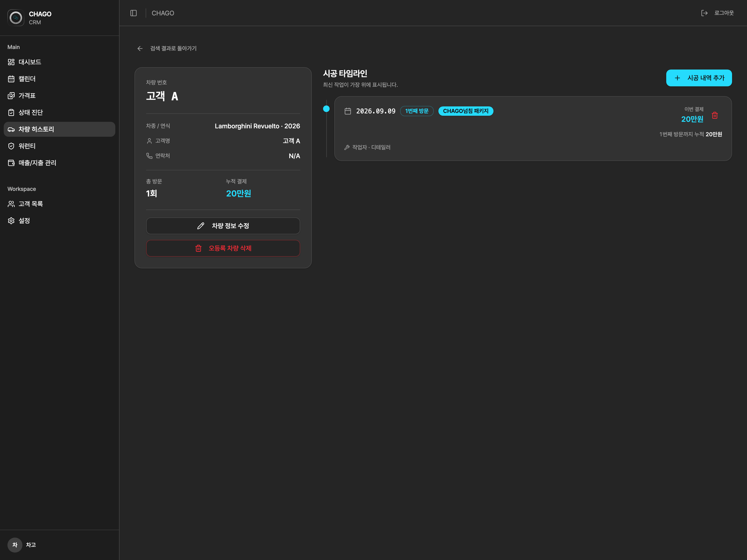Open 고객 목록 under Workspace
Viewport: 747px width, 560px height.
click(60, 204)
